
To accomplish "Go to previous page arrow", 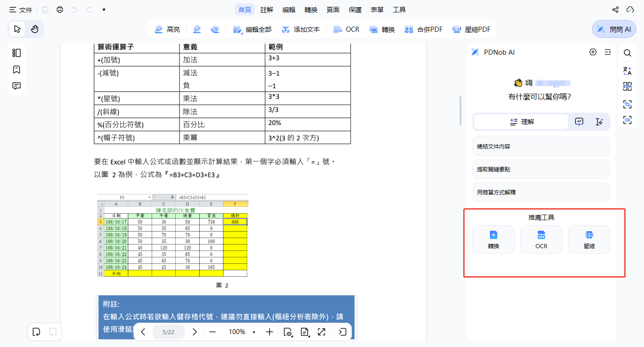I will click(x=143, y=332).
